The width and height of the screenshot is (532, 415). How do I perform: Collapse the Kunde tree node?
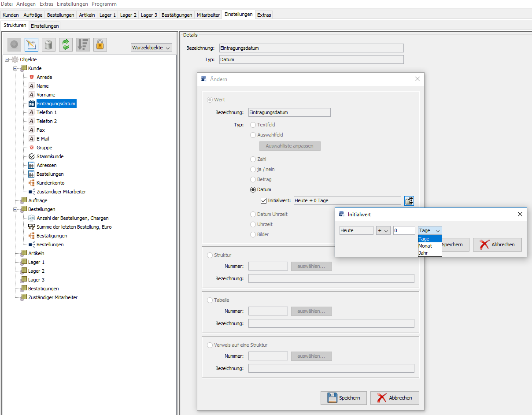(x=15, y=68)
